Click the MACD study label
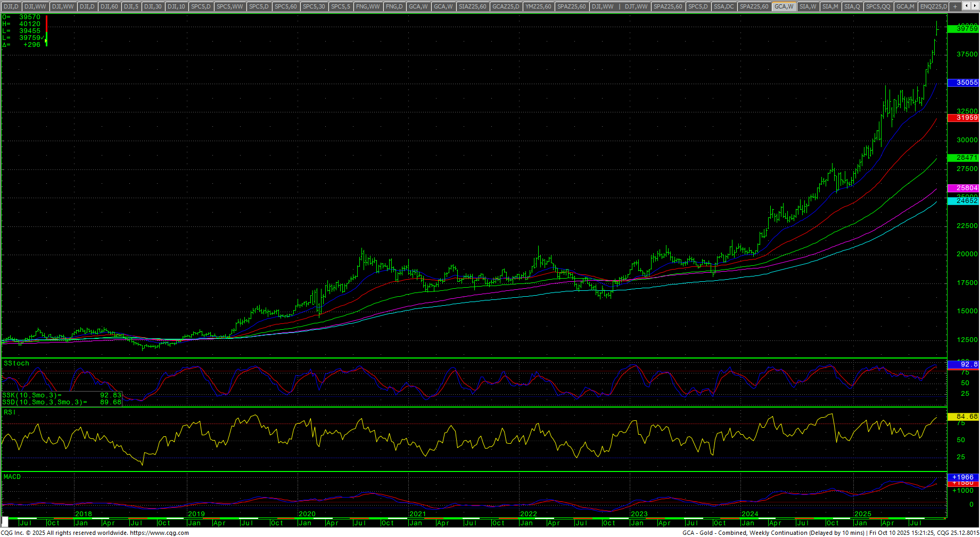The width and height of the screenshot is (980, 537). (x=12, y=477)
